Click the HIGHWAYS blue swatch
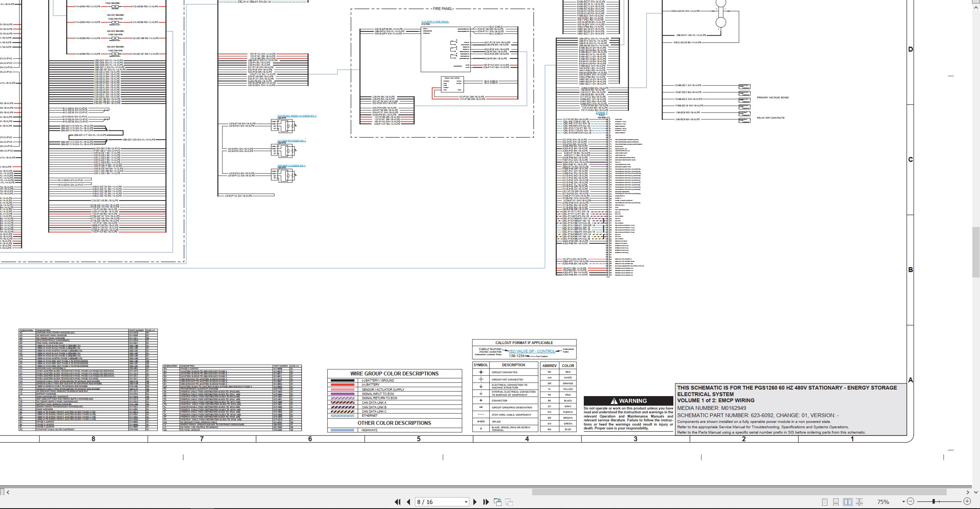Screen dimensions: 980x509 click(342, 430)
